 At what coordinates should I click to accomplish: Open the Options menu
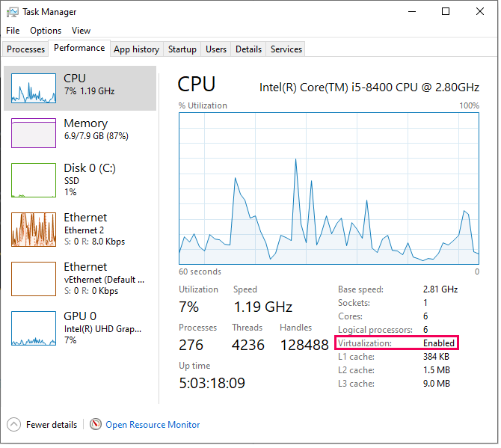[x=46, y=31]
